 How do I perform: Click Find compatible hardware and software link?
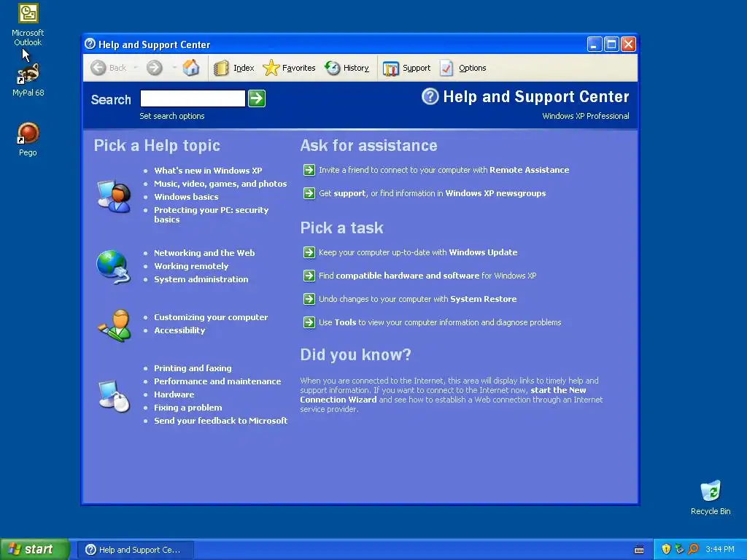(x=427, y=276)
